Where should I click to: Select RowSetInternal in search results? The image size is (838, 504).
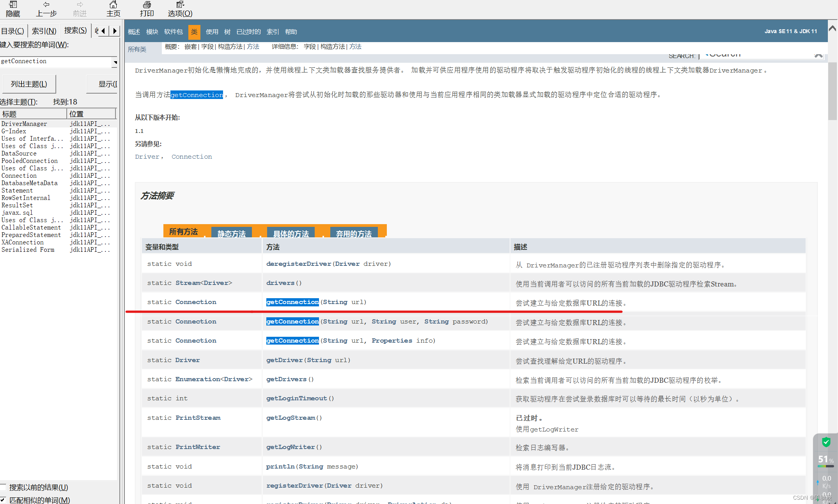click(26, 198)
